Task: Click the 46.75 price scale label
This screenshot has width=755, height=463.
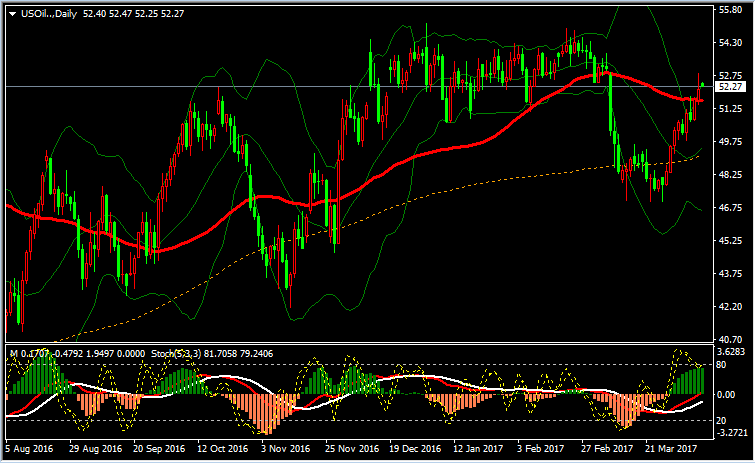Action: coord(730,207)
